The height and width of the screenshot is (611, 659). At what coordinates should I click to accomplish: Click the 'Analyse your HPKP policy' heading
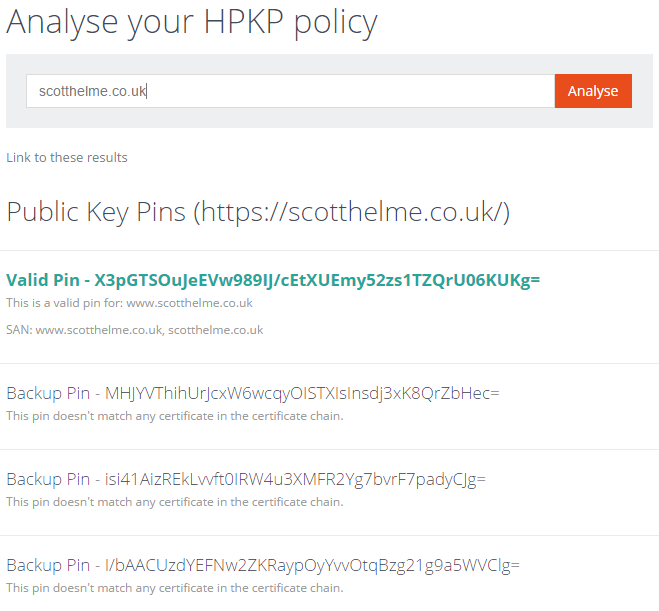192,21
